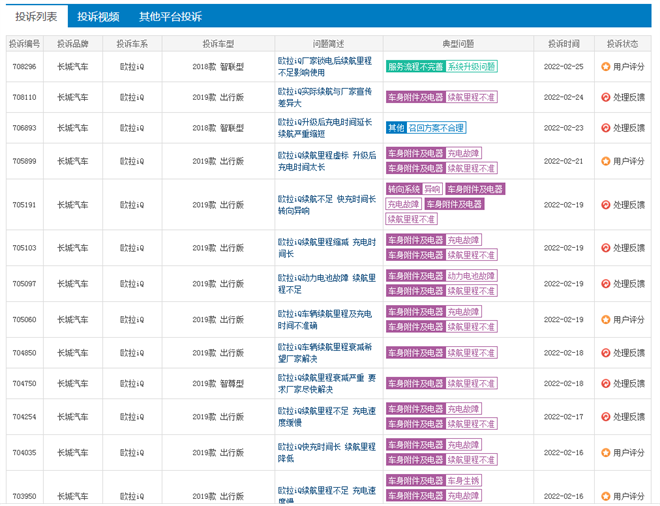660x506 pixels.
Task: Open complaint link 欧拉iQ厂家锁电后续航里程不足影响使用
Action: (x=325, y=67)
